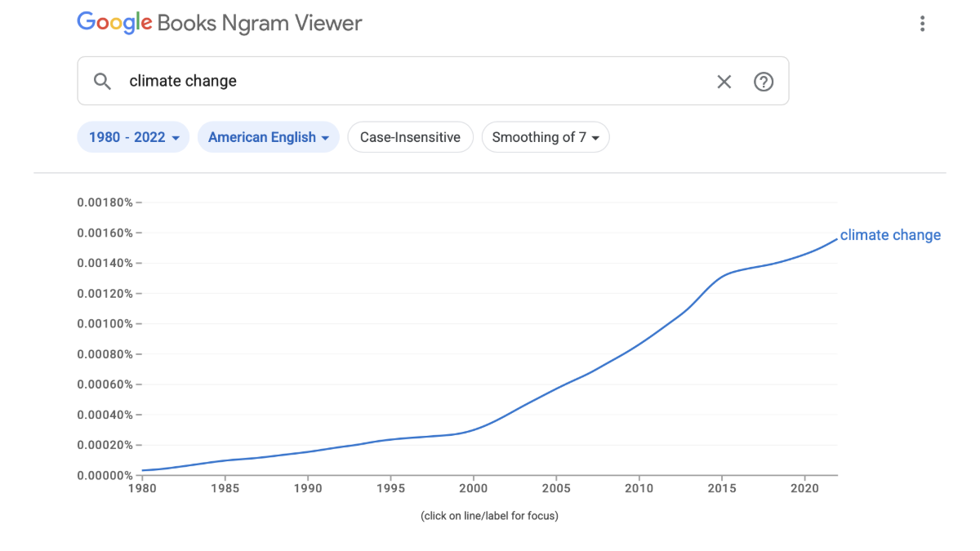The height and width of the screenshot is (551, 980).
Task: Click the 2020 x-axis year label
Action: tap(804, 488)
